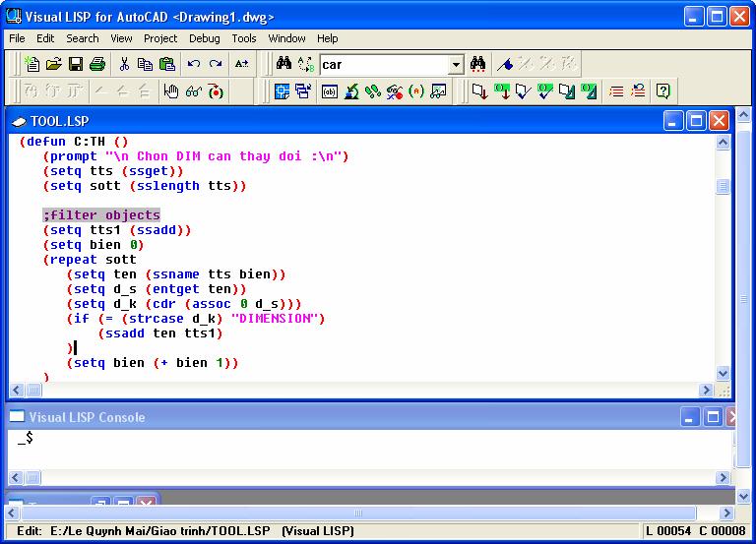Open Help with the question mark icon

click(663, 91)
